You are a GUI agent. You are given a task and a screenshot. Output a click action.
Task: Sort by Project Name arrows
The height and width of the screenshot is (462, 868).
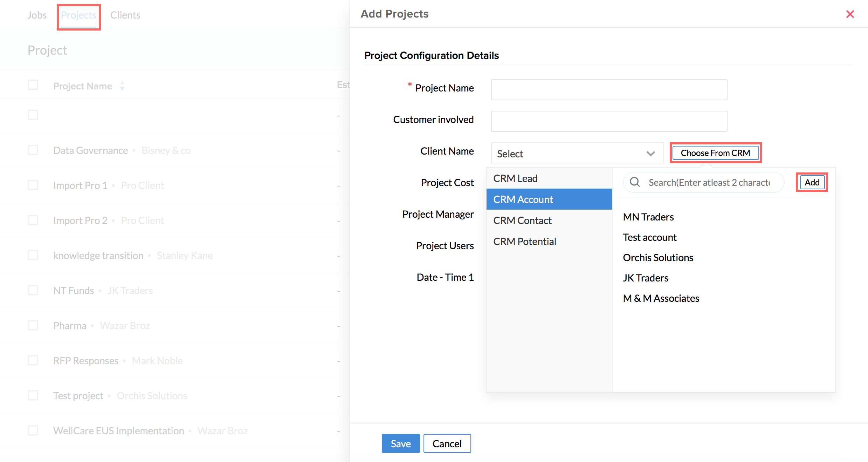pyautogui.click(x=122, y=86)
